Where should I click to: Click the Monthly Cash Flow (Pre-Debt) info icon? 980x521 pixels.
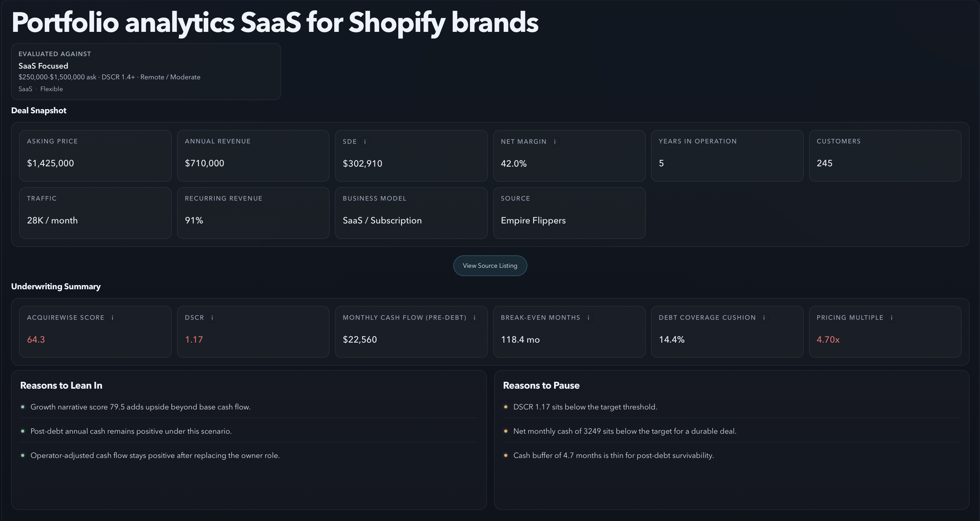pyautogui.click(x=474, y=317)
